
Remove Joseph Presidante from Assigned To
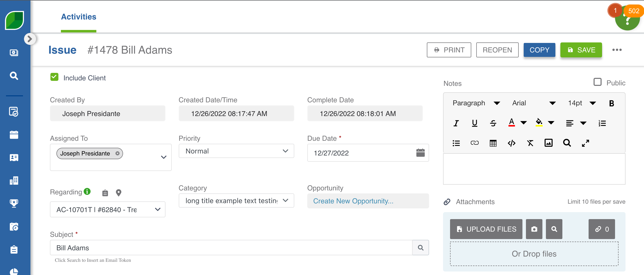click(117, 153)
